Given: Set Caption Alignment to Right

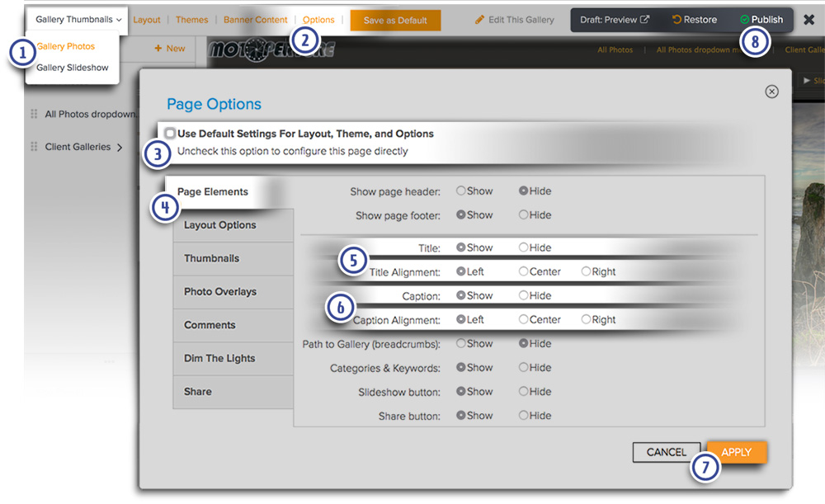Looking at the screenshot, I should (586, 319).
